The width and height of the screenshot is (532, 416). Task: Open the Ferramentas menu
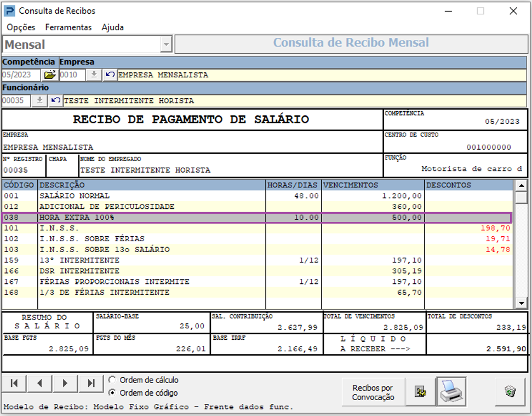point(68,27)
